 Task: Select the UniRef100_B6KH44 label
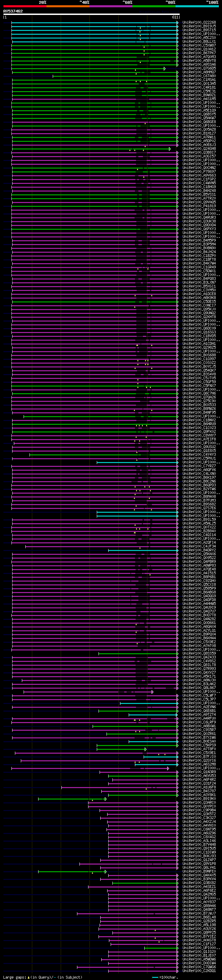click(x=199, y=638)
